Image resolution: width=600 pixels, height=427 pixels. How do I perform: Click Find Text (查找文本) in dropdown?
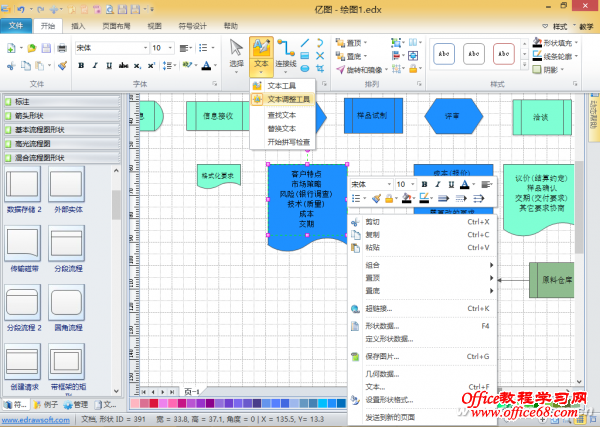[x=281, y=115]
